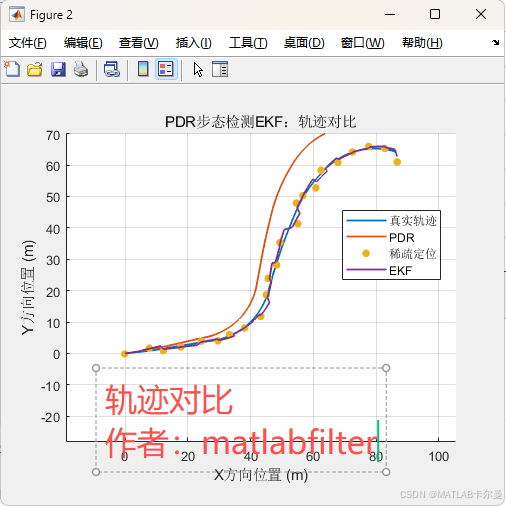Select the EKF legend entry
Screen dimensions: 506x506
tap(379, 270)
